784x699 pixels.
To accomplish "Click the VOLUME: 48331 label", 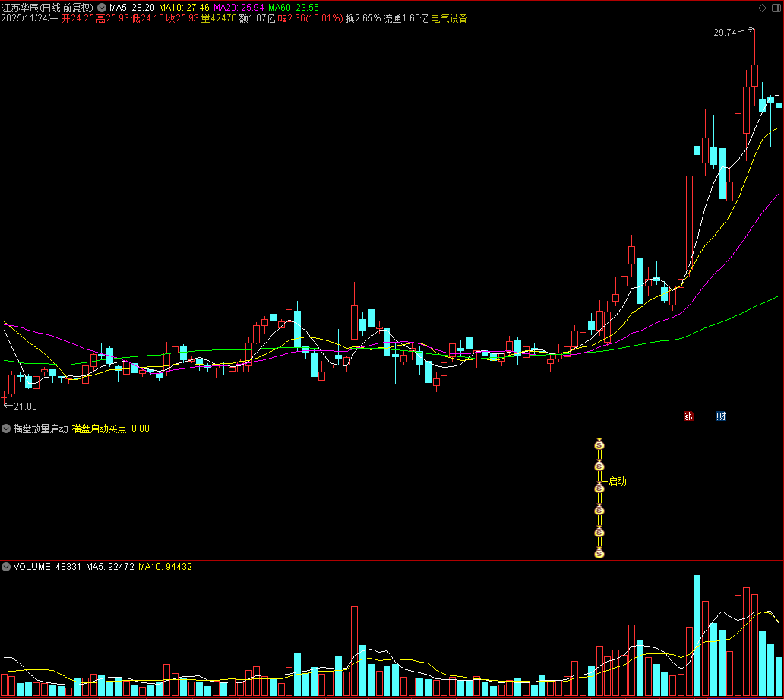I will point(47,567).
